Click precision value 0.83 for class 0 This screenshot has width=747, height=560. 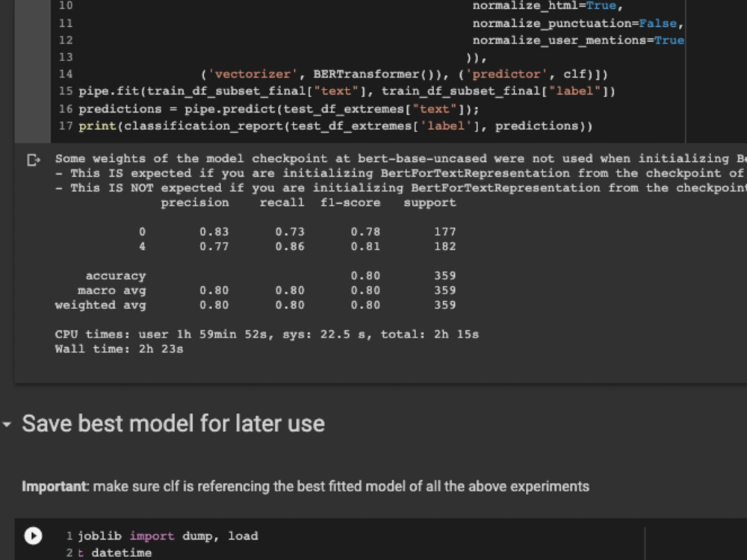214,232
